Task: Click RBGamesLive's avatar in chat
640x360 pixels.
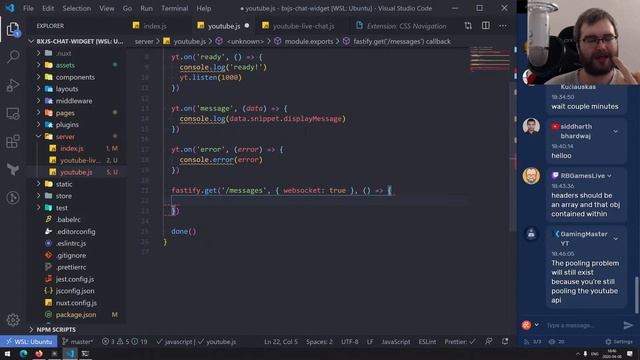Action: (x=531, y=176)
